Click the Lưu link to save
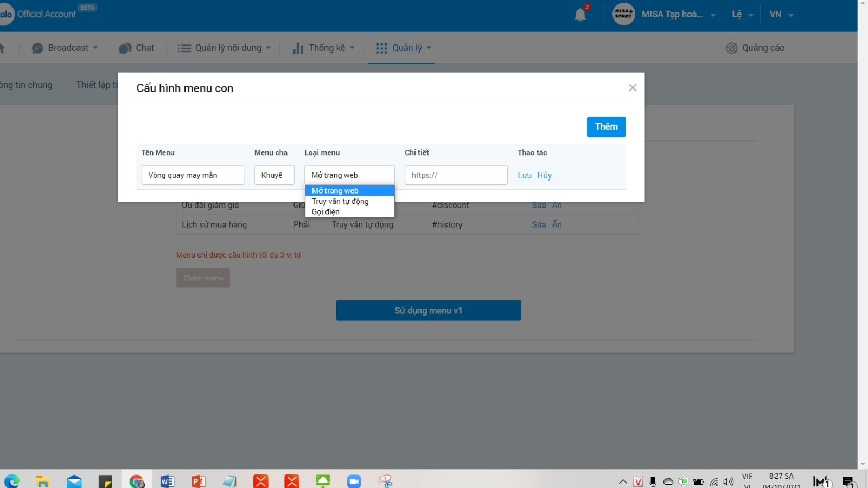Image resolution: width=868 pixels, height=488 pixels. [x=524, y=176]
